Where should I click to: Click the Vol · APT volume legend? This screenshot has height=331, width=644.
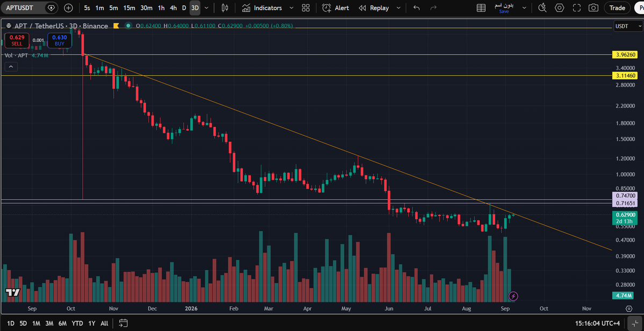[26, 55]
